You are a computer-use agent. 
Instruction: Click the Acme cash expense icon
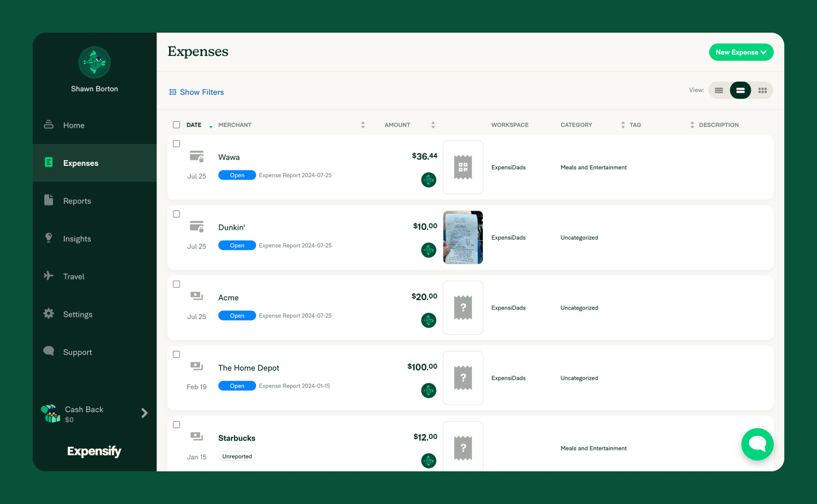(196, 296)
